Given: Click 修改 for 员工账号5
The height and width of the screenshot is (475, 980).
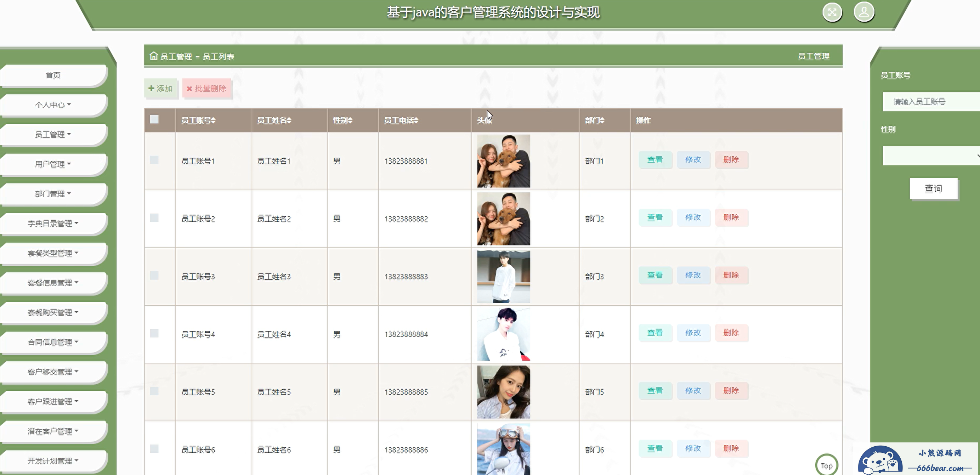Looking at the screenshot, I should (693, 391).
